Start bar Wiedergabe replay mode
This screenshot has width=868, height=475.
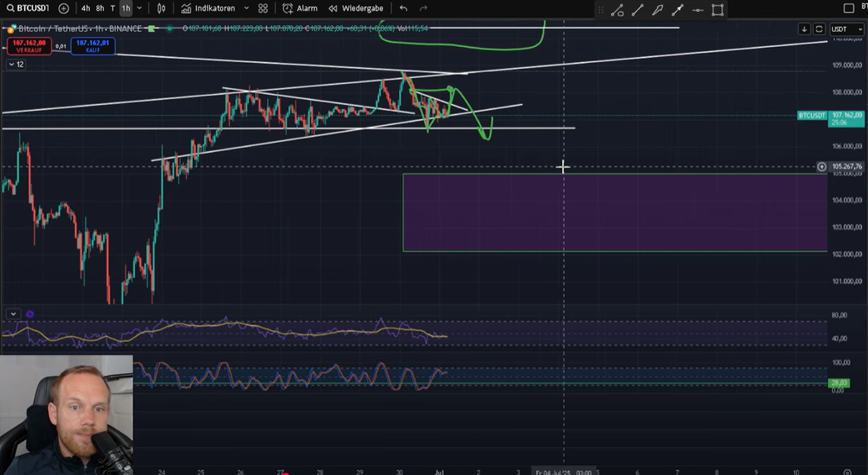356,8
